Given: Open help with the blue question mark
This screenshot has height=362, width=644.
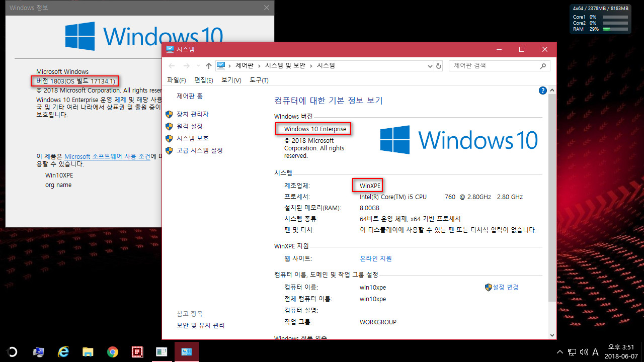Looking at the screenshot, I should 542,90.
